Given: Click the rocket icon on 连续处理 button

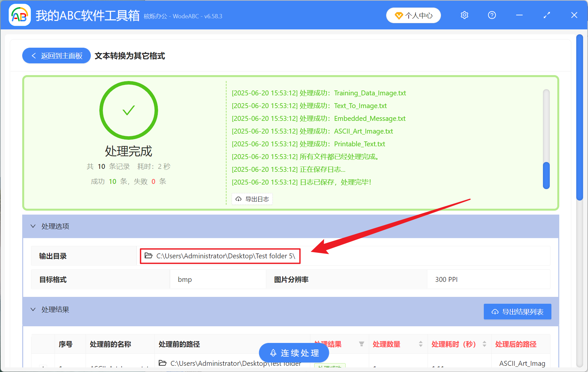Looking at the screenshot, I should (x=273, y=353).
